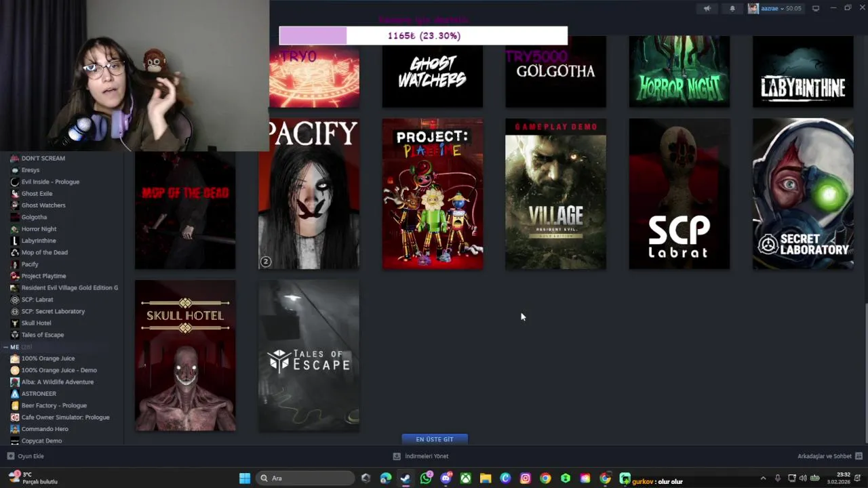Viewport: 868px width, 488px height.
Task: Open the Tales of Escape game cover
Action: [309, 355]
